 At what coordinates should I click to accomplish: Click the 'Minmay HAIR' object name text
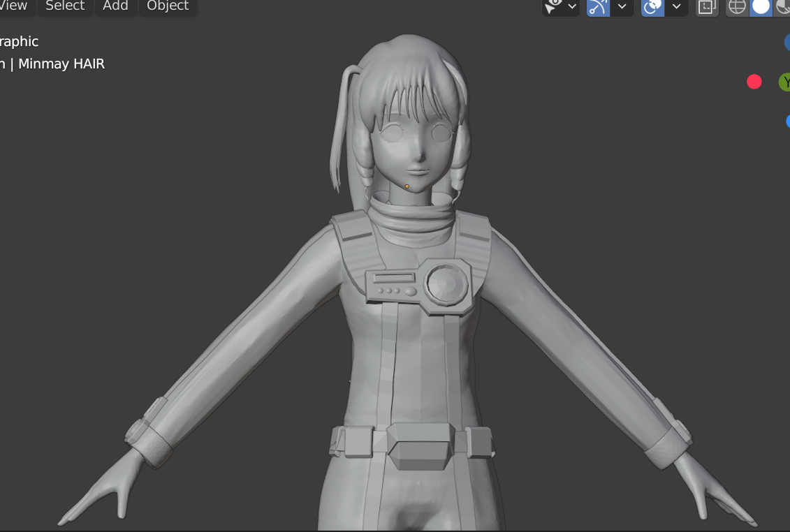(x=61, y=64)
